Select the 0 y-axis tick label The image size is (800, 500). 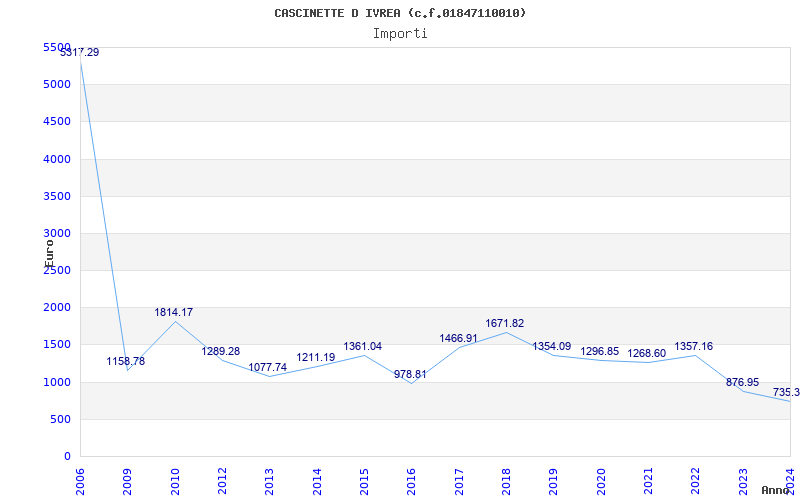pos(68,457)
